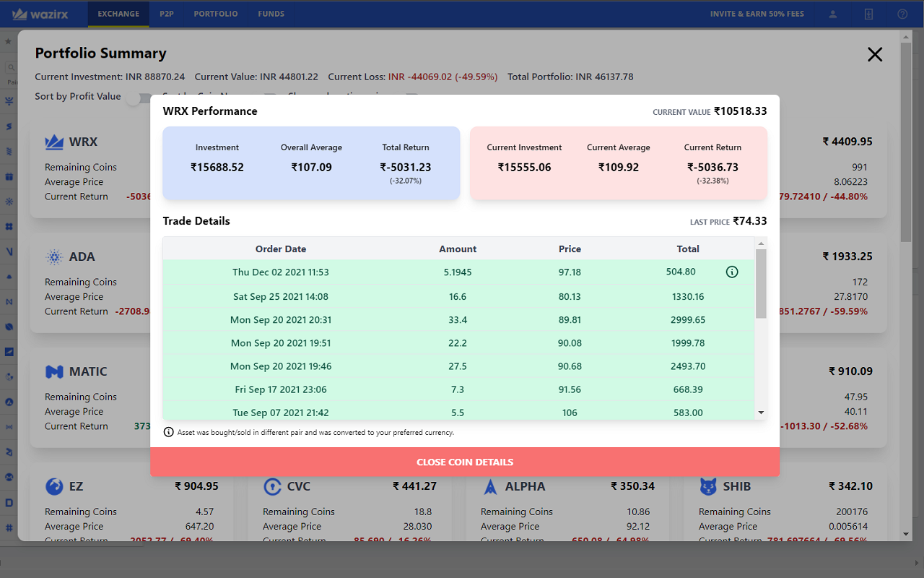Click the info icon in Dec 02 trade row
The width and height of the screenshot is (924, 578).
732,272
